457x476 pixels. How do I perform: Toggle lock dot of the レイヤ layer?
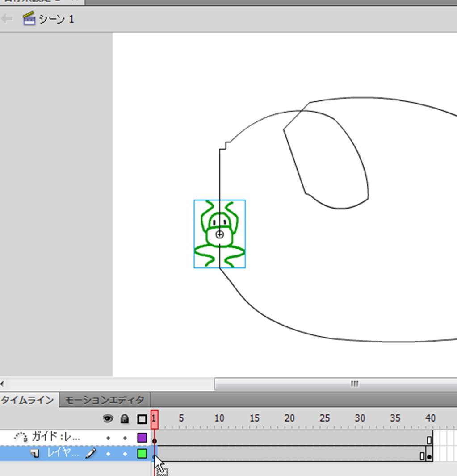(x=125, y=454)
